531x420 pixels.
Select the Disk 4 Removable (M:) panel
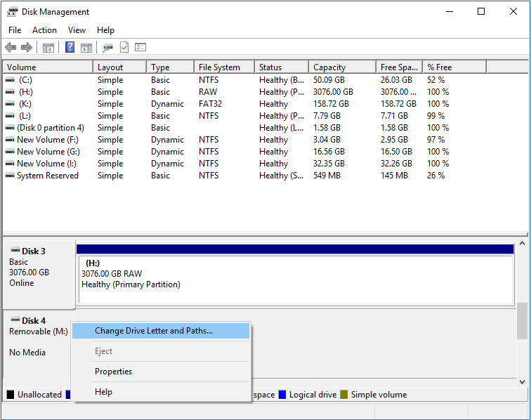point(38,343)
